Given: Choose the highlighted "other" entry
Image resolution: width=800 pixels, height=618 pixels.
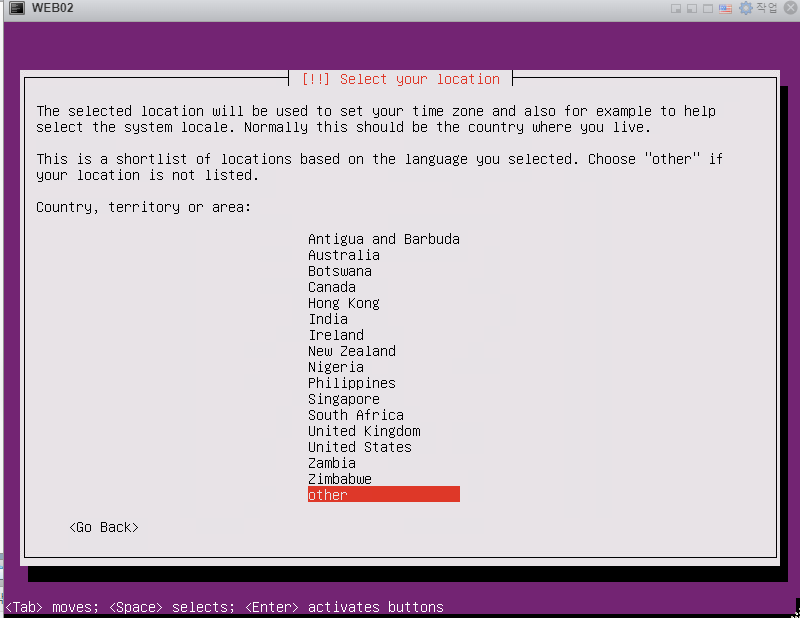Looking at the screenshot, I should pyautogui.click(x=384, y=494).
